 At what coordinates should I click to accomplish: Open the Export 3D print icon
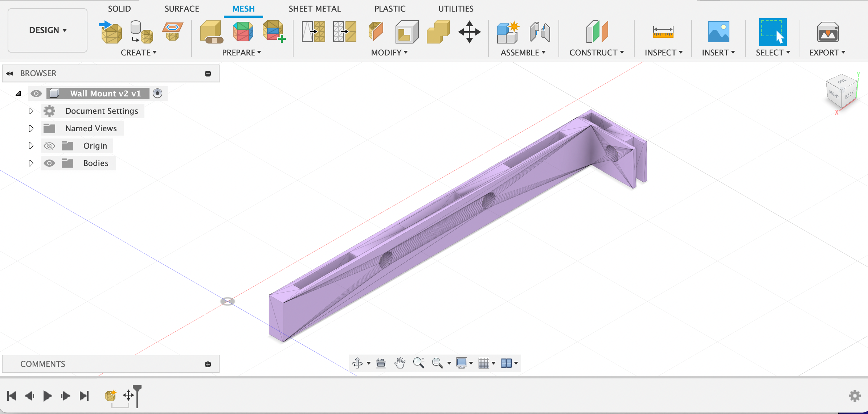827,32
